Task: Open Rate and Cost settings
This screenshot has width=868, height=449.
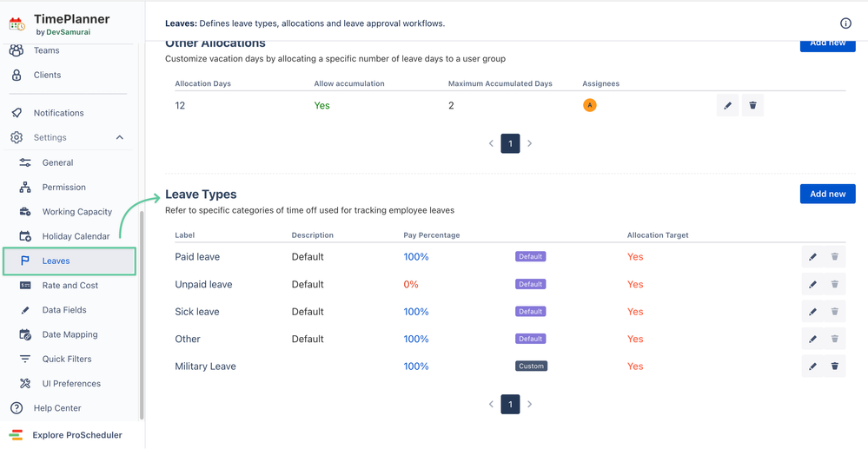Action: (70, 285)
